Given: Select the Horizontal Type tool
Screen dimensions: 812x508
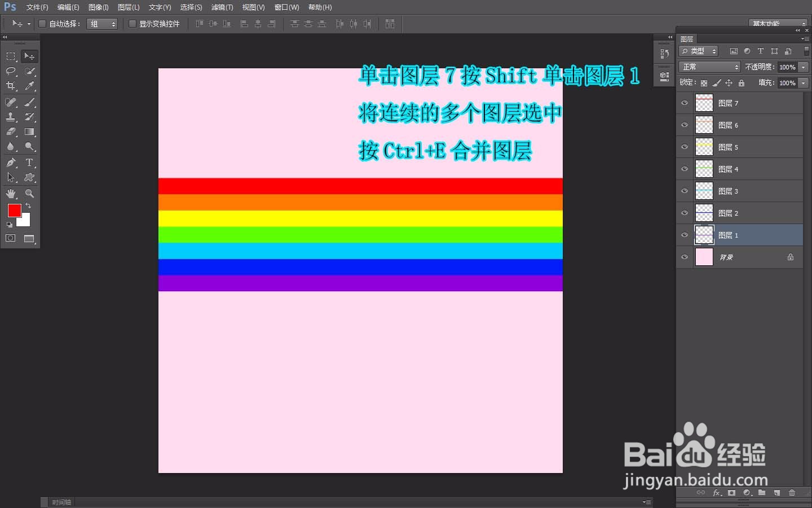Looking at the screenshot, I should 29,163.
